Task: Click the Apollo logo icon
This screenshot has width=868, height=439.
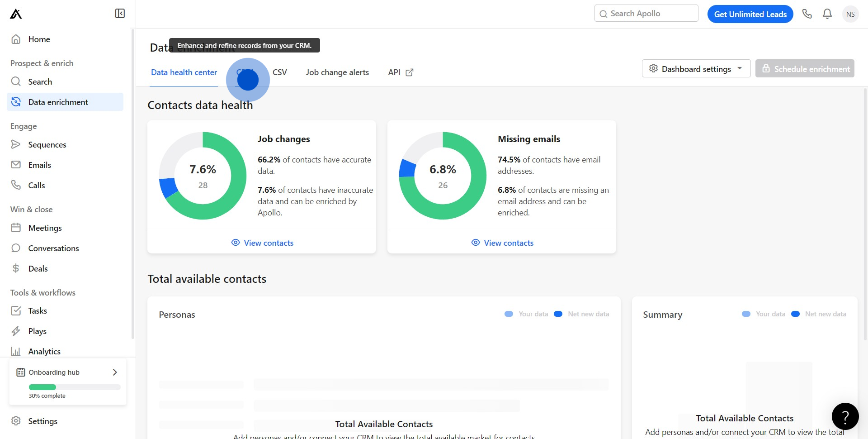Action: coord(16,14)
